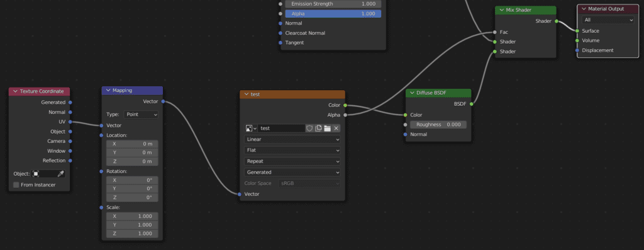This screenshot has height=250, width=644.
Task: Click the Location Z field showing 0 m
Action: 132,161
